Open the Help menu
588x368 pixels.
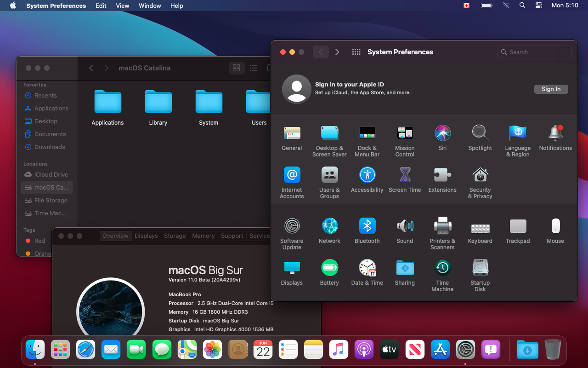click(x=176, y=6)
